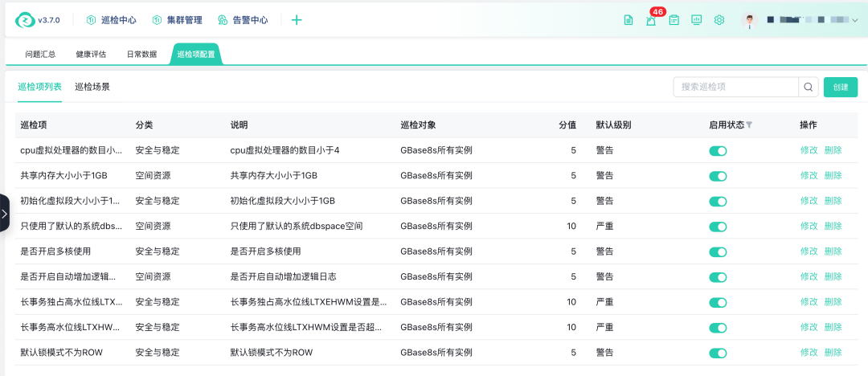Click the user avatar picture
The height and width of the screenshot is (376, 868).
coord(749,21)
